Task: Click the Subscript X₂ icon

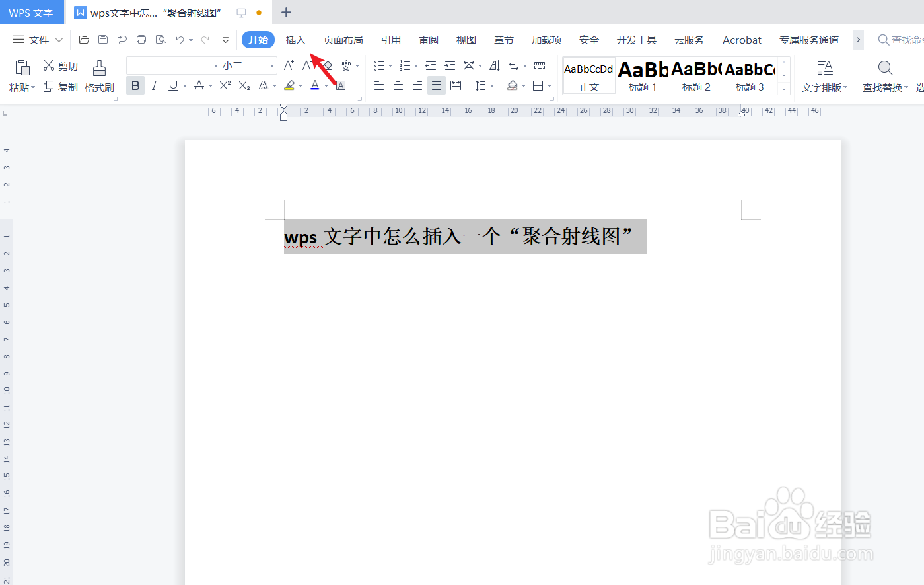Action: click(x=244, y=85)
